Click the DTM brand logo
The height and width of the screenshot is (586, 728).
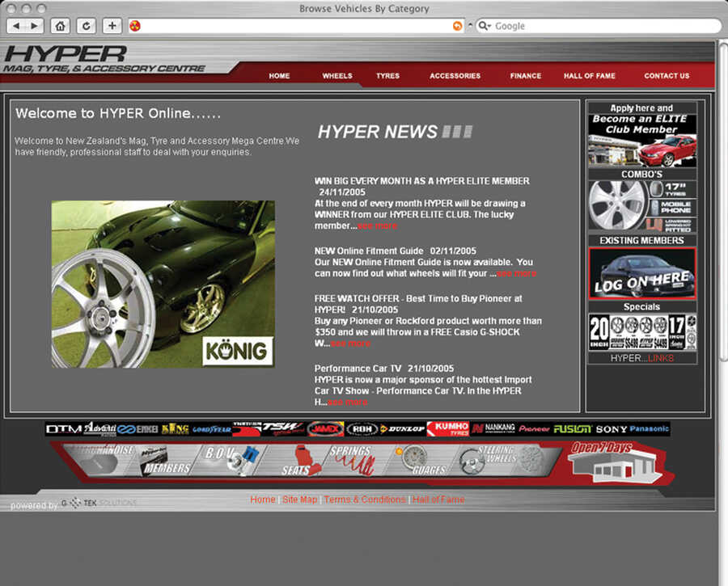64,429
